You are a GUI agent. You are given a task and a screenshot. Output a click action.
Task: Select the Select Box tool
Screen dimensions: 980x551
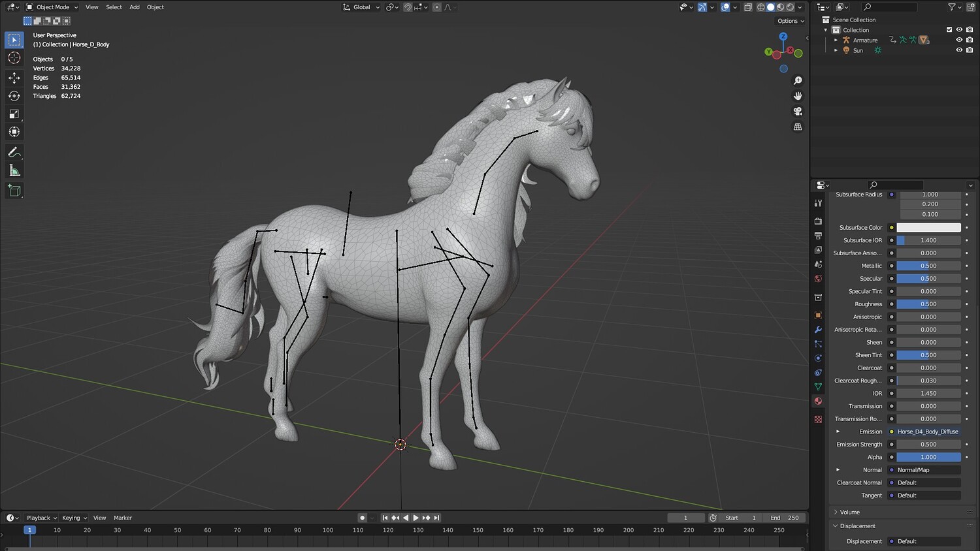(x=14, y=40)
